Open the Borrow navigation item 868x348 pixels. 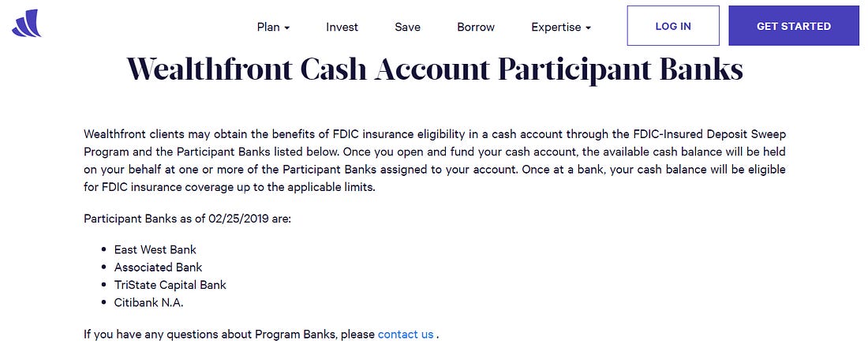click(476, 27)
